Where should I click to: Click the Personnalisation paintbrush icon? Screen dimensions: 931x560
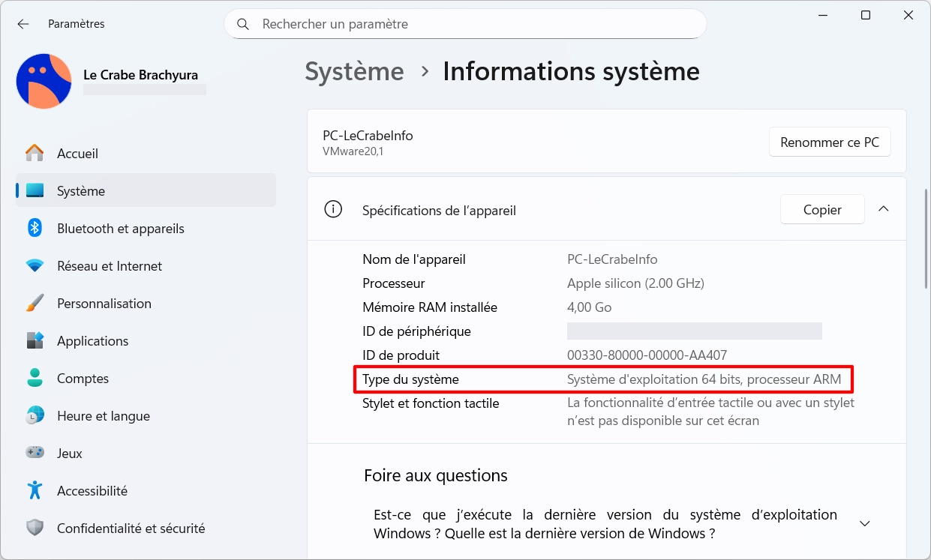tap(35, 304)
